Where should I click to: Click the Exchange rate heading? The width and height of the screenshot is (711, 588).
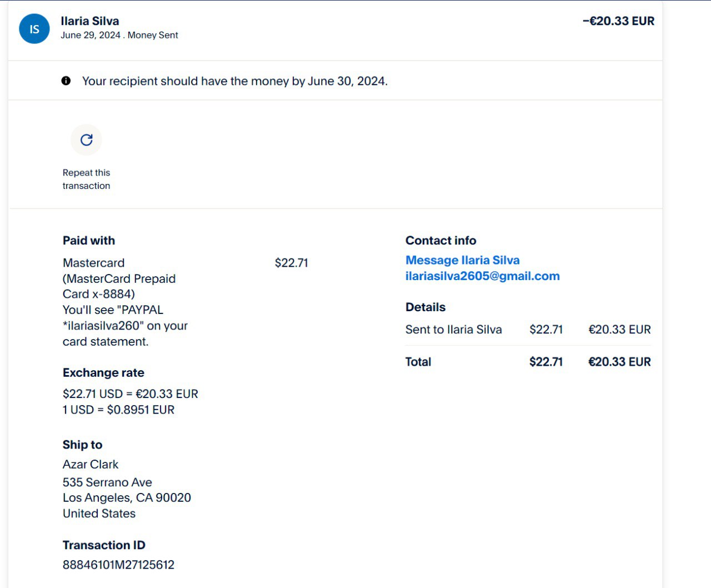click(103, 373)
